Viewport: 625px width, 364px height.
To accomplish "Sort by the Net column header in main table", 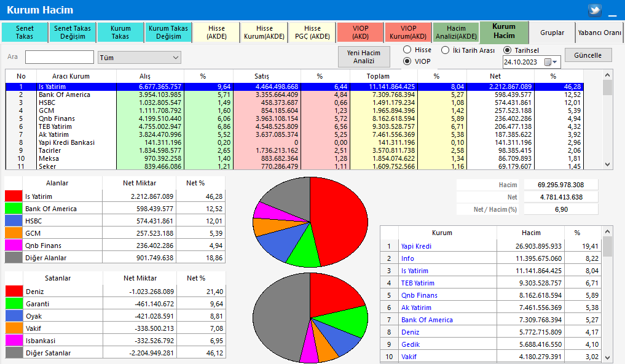I will (x=500, y=76).
